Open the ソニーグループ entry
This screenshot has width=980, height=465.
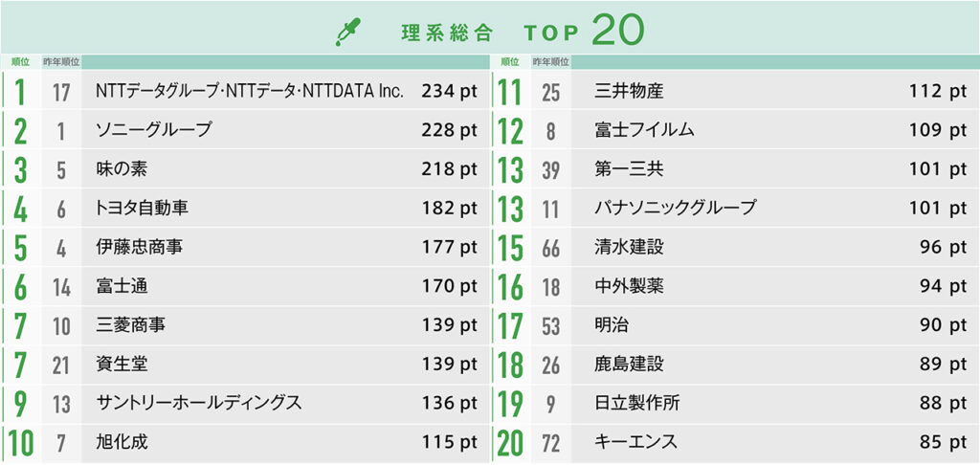154,130
